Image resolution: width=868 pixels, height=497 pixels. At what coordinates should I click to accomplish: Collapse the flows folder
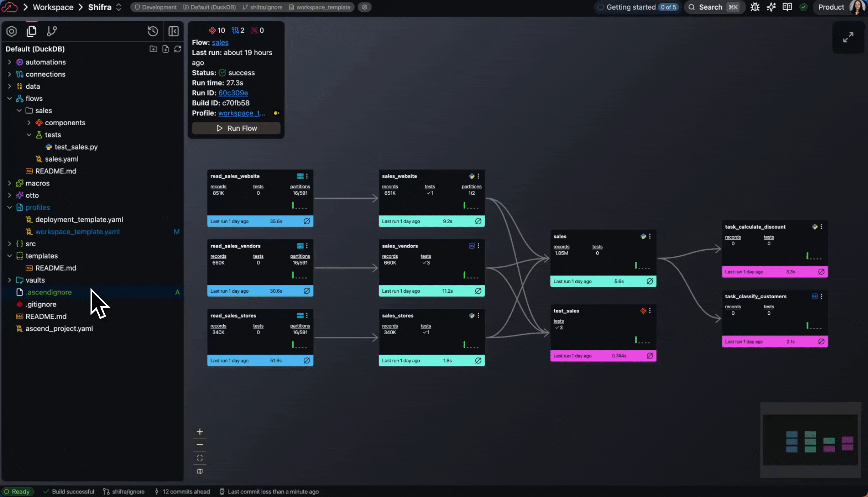coord(10,98)
